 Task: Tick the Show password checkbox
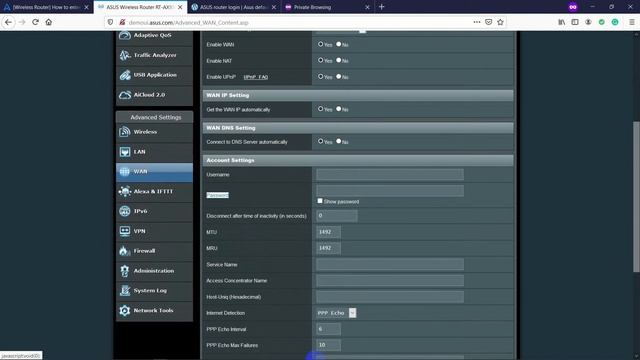pyautogui.click(x=320, y=201)
